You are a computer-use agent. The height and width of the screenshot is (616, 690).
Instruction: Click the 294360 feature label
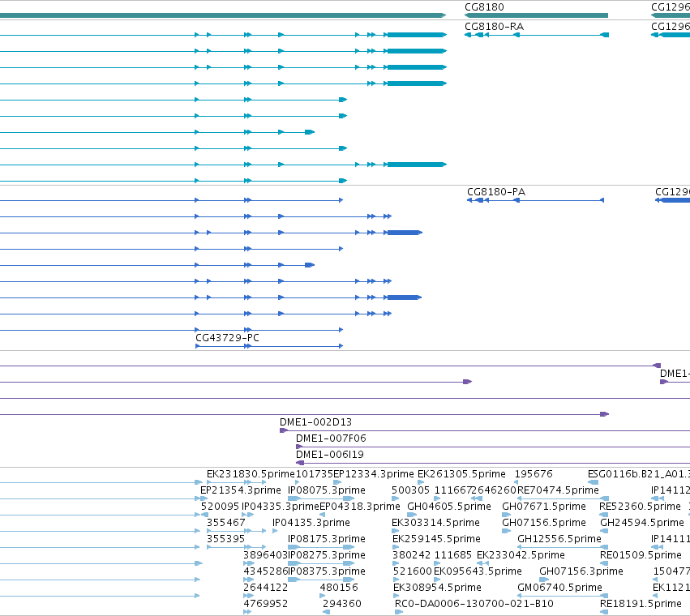(342, 604)
